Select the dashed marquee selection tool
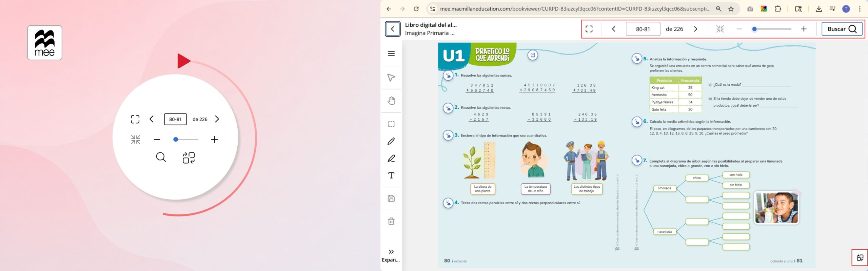Image resolution: width=868 pixels, height=271 pixels. coord(391,124)
